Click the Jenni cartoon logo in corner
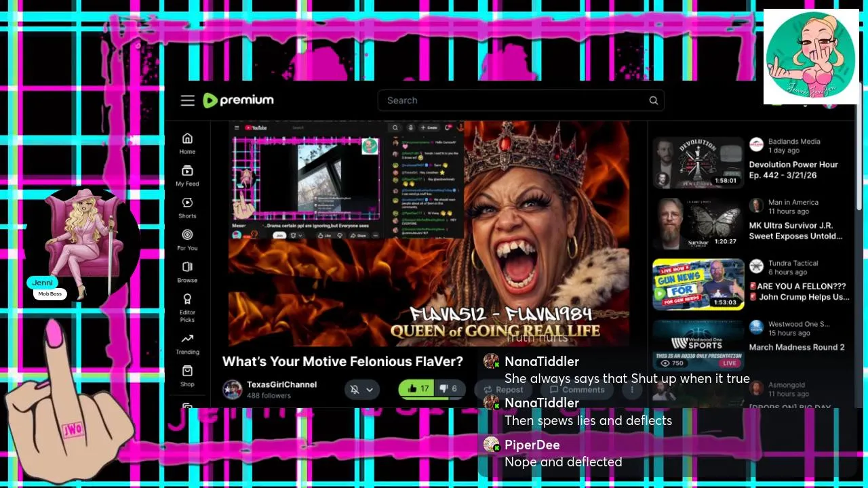This screenshot has width=868, height=488. [810, 56]
